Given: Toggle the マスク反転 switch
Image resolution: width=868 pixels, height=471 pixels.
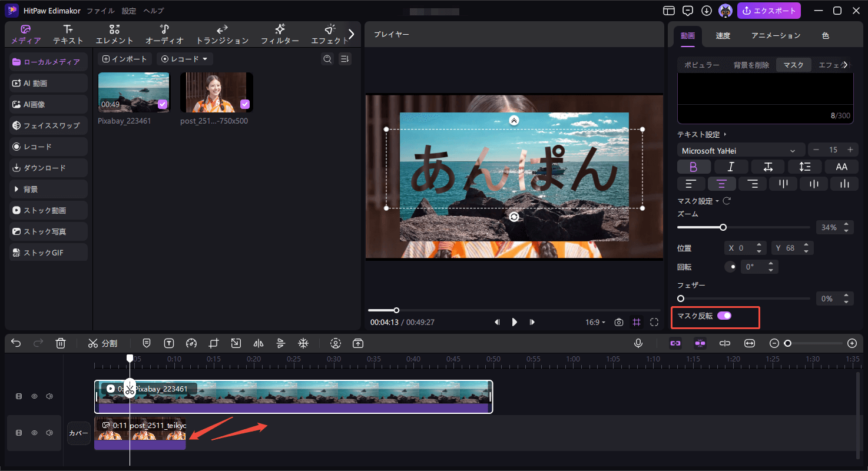Looking at the screenshot, I should coord(724,316).
